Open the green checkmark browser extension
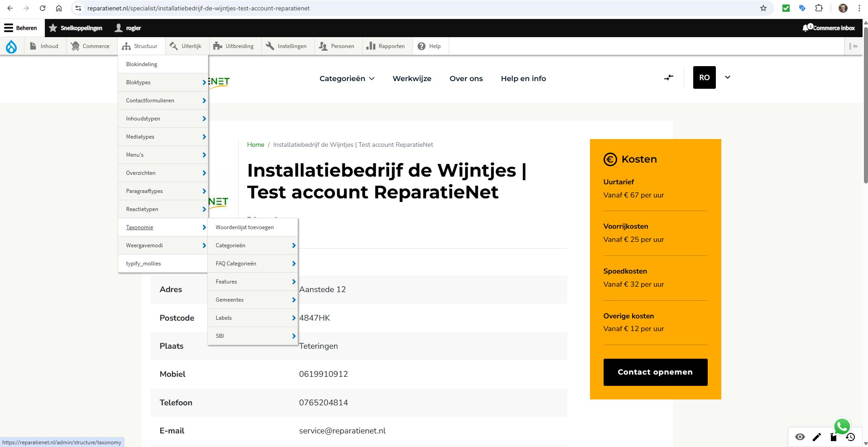The height and width of the screenshot is (447, 868). pos(786,8)
